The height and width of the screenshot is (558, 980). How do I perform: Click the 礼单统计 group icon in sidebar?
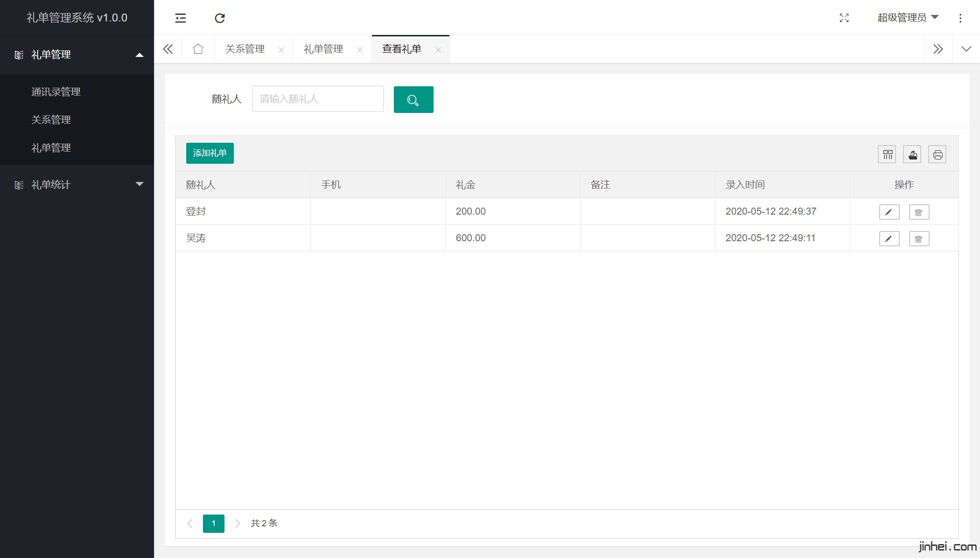click(19, 185)
